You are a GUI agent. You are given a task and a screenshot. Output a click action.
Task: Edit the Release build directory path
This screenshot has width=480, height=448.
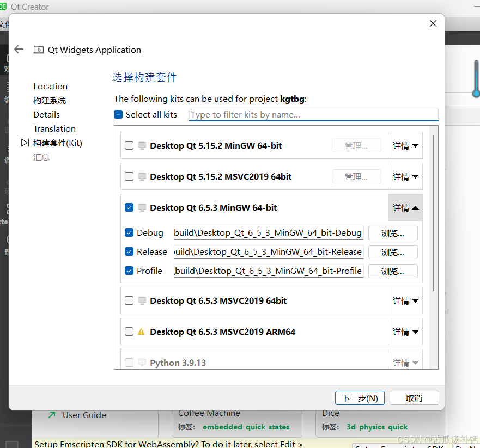pyautogui.click(x=269, y=251)
